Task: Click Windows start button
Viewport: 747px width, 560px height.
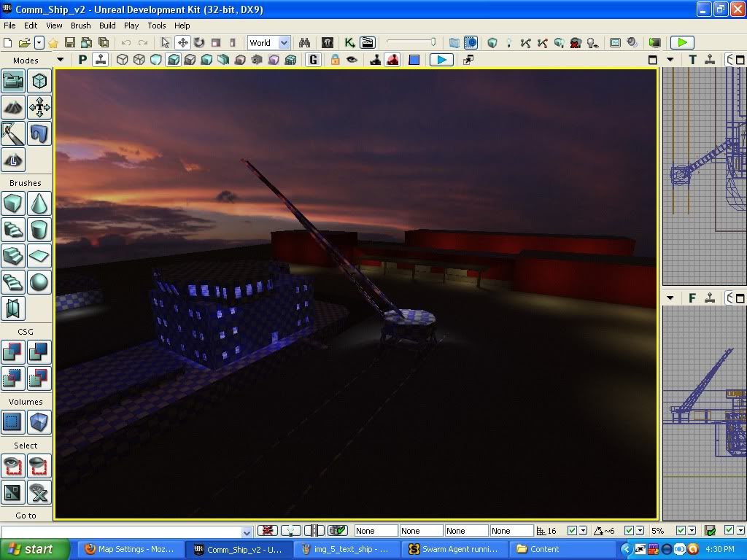Action: coord(34,549)
